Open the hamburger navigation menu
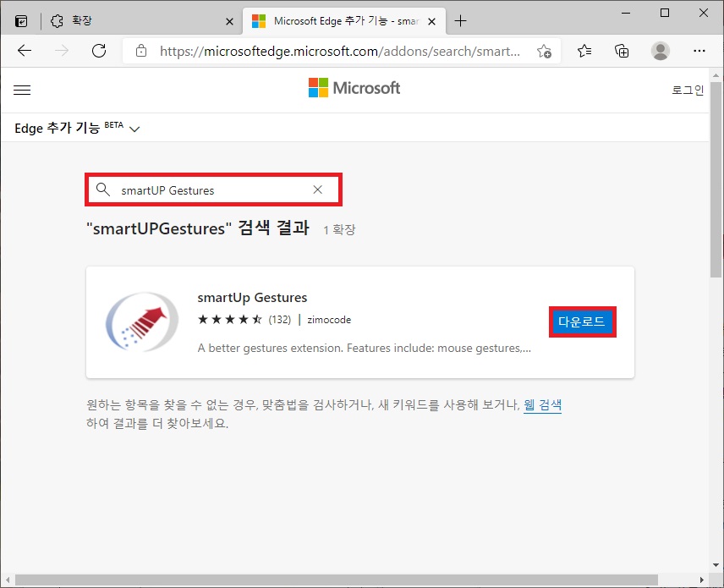724x588 pixels. point(22,90)
